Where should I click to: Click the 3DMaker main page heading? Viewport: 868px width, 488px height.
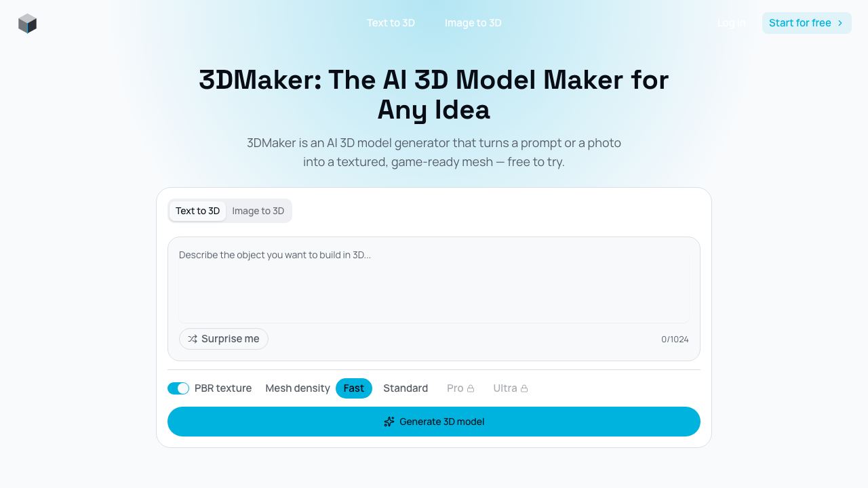pos(434,95)
